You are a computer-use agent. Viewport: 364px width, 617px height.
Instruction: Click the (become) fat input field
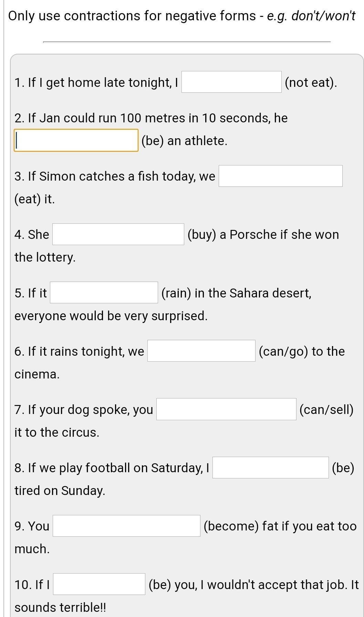126,526
